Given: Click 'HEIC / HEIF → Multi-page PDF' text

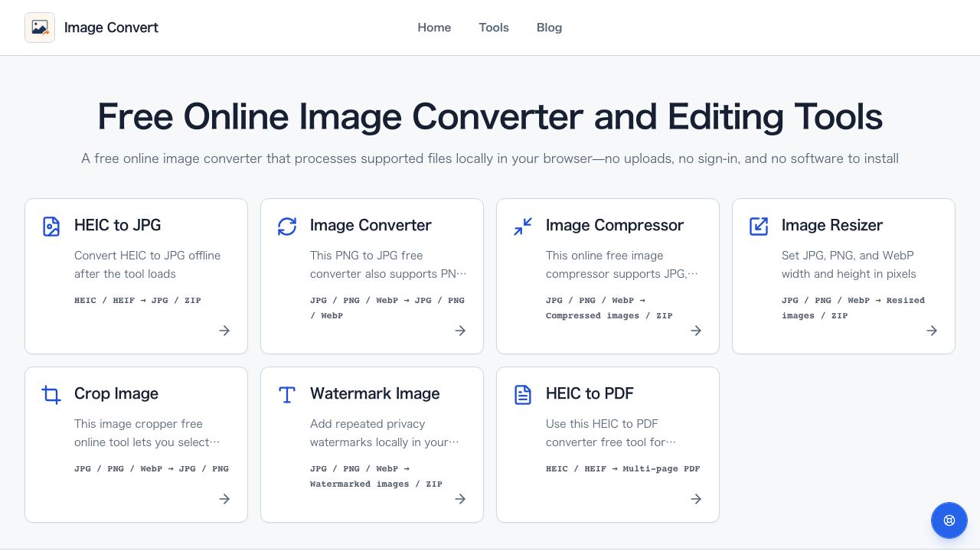Looking at the screenshot, I should 623,468.
